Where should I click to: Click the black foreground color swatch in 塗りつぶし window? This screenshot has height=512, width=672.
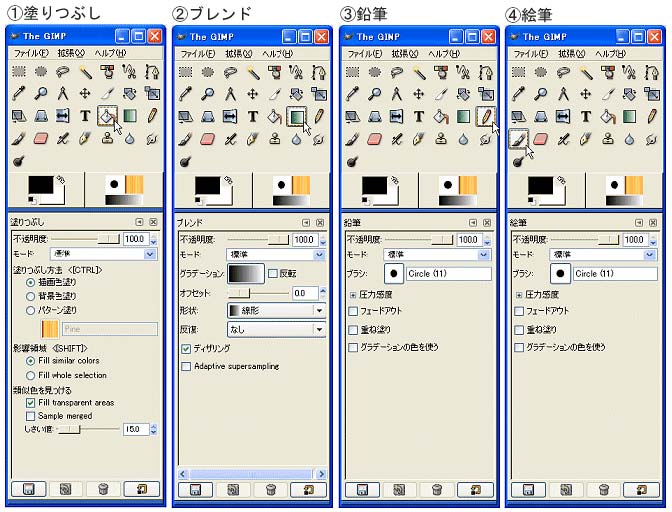click(41, 185)
